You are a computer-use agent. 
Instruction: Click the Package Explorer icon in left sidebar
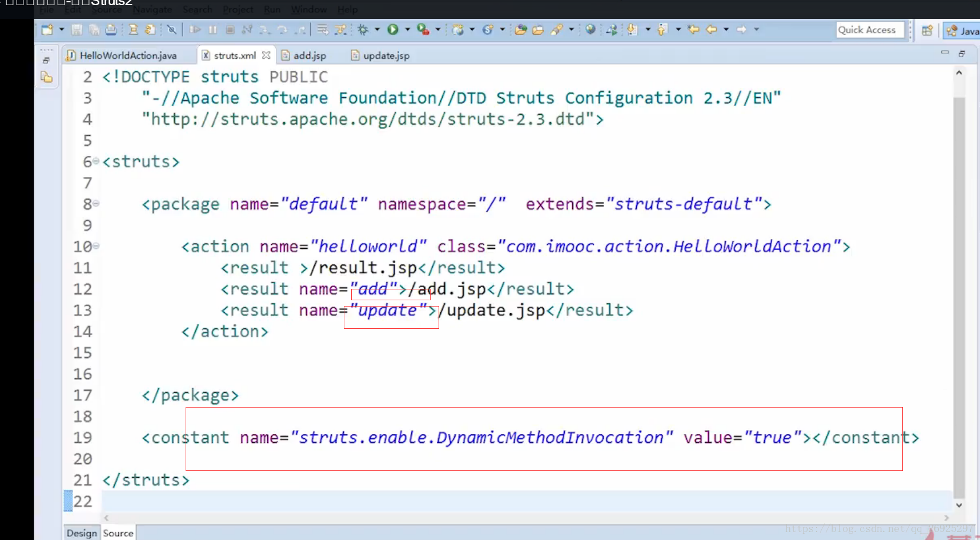[47, 78]
